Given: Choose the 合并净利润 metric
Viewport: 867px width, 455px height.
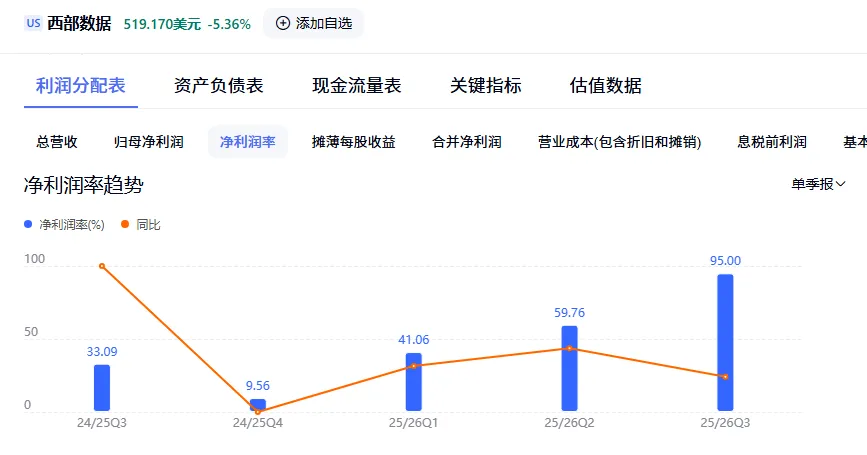Looking at the screenshot, I should pyautogui.click(x=467, y=142).
